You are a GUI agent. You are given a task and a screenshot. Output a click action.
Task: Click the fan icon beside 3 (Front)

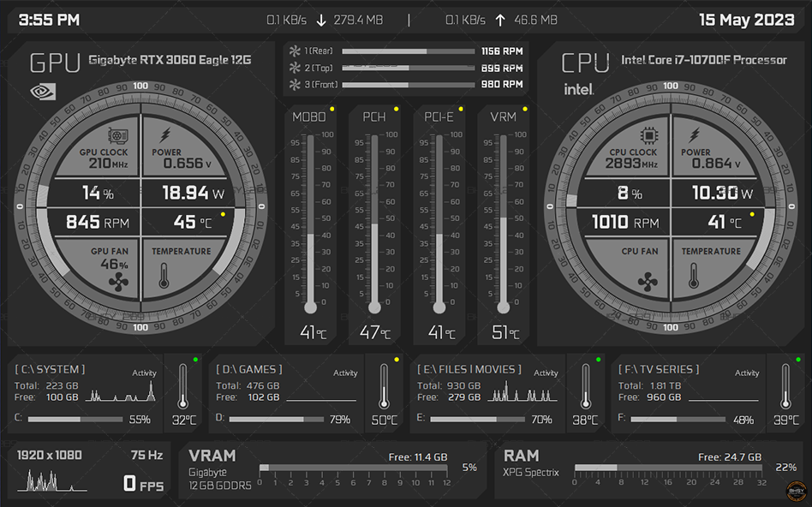click(x=295, y=85)
